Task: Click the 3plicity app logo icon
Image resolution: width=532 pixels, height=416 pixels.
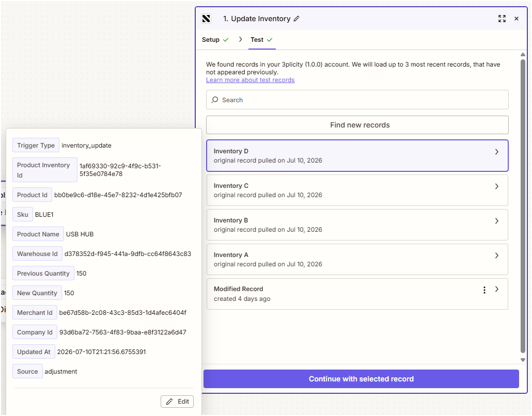Action: 206,19
